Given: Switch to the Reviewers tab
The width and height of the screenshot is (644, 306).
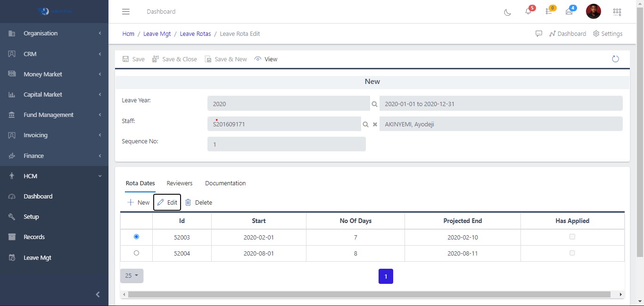Looking at the screenshot, I should 180,183.
